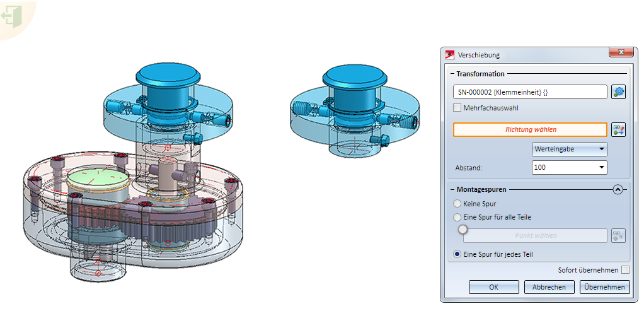
Task: Click the direction options icon beside Richtung wählen
Action: pyautogui.click(x=618, y=129)
